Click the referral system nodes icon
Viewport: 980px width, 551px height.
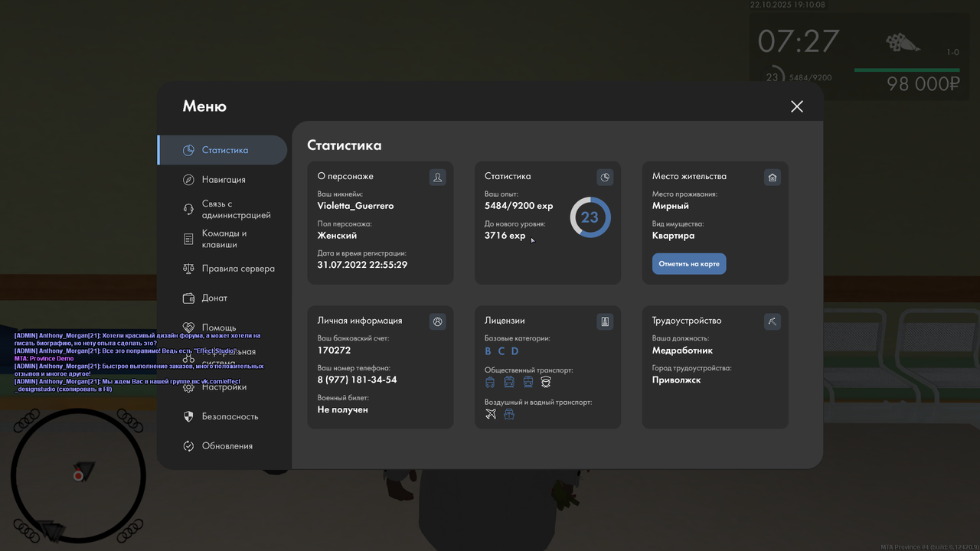(188, 358)
